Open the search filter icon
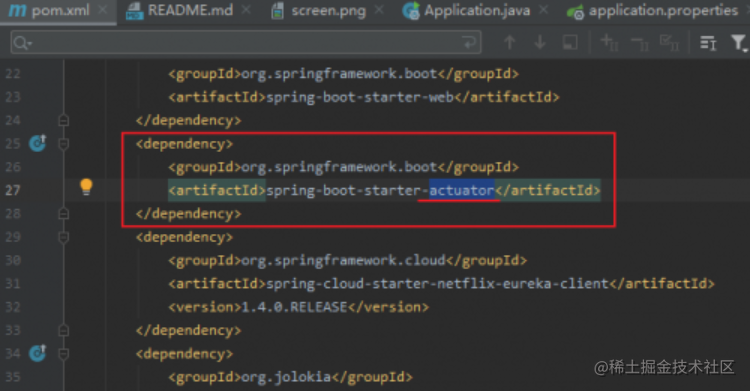 pos(739,43)
